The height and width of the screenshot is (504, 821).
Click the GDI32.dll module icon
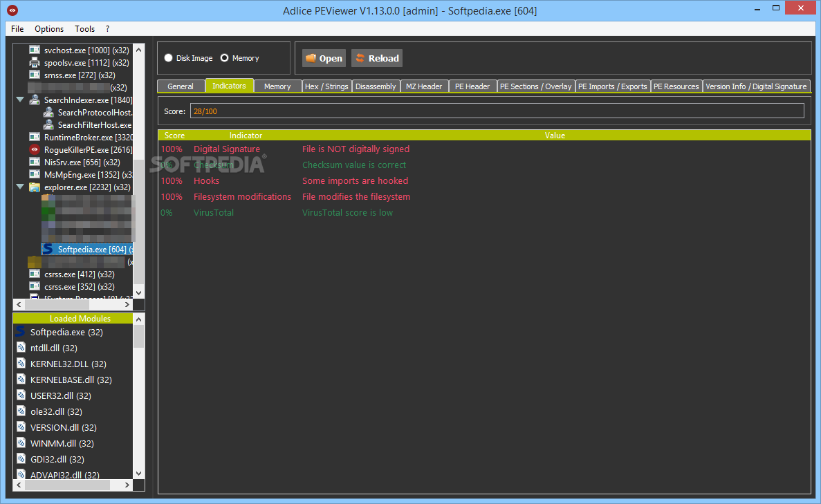(21, 458)
